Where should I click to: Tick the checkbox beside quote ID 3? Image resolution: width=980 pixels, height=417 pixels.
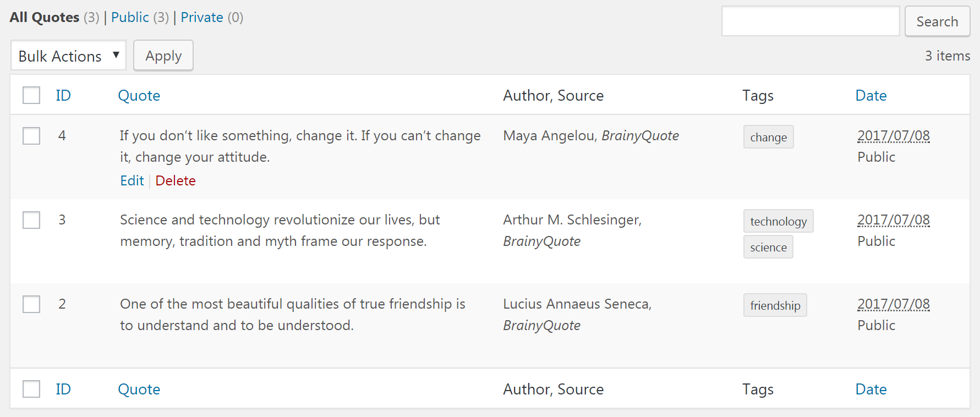[31, 220]
